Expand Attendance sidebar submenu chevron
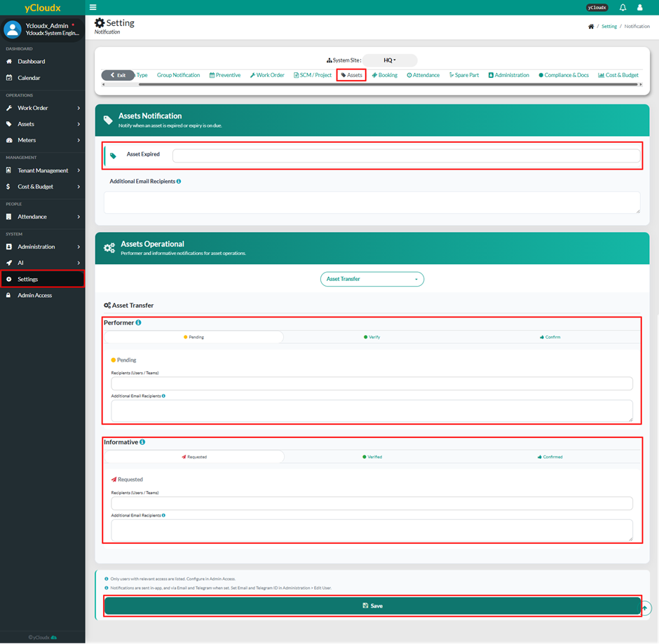The image size is (659, 644). (79, 217)
